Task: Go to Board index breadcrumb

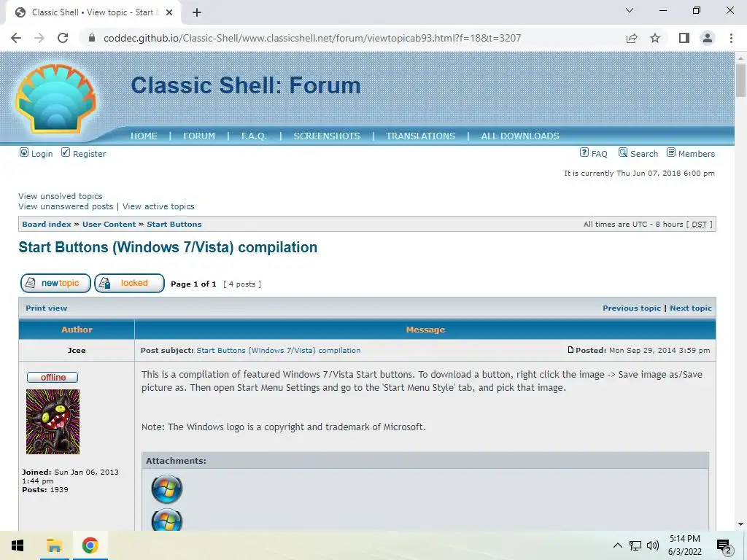Action: pyautogui.click(x=47, y=225)
